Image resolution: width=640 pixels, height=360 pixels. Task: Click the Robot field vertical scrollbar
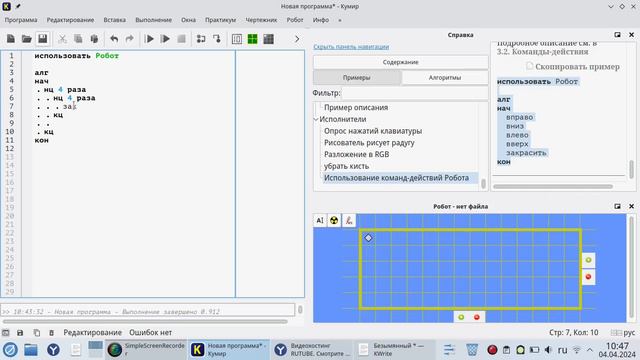click(631, 267)
